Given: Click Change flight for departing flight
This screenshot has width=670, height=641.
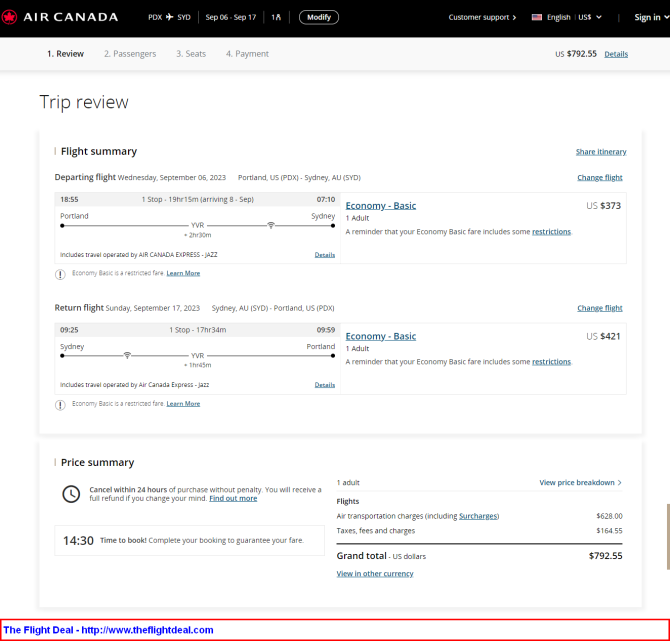Looking at the screenshot, I should click(x=600, y=177).
